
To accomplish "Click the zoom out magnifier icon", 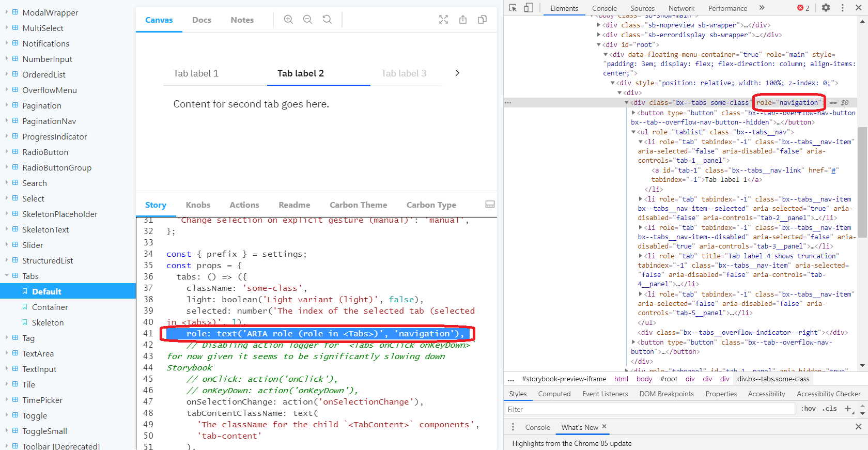I will pos(307,20).
